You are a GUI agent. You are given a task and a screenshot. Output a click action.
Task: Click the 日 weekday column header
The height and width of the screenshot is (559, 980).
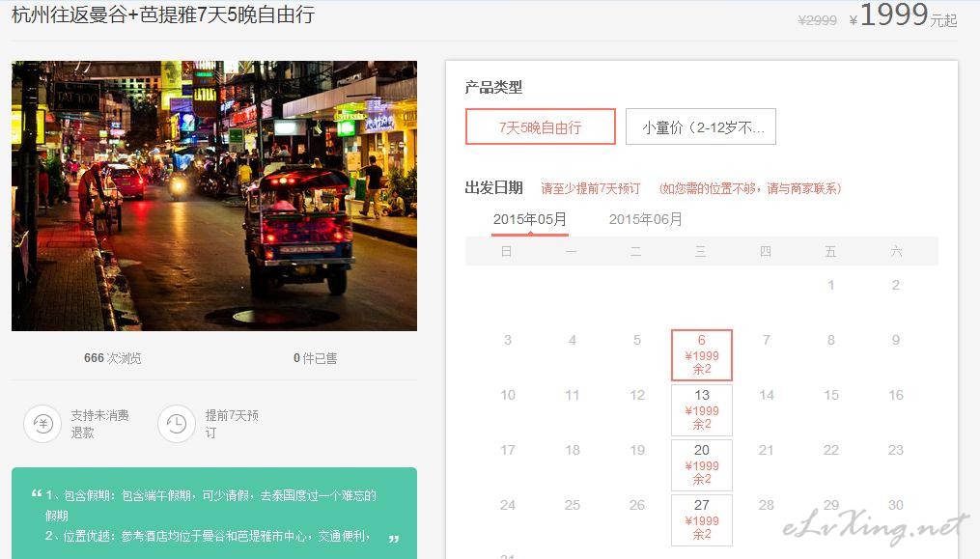tap(506, 251)
